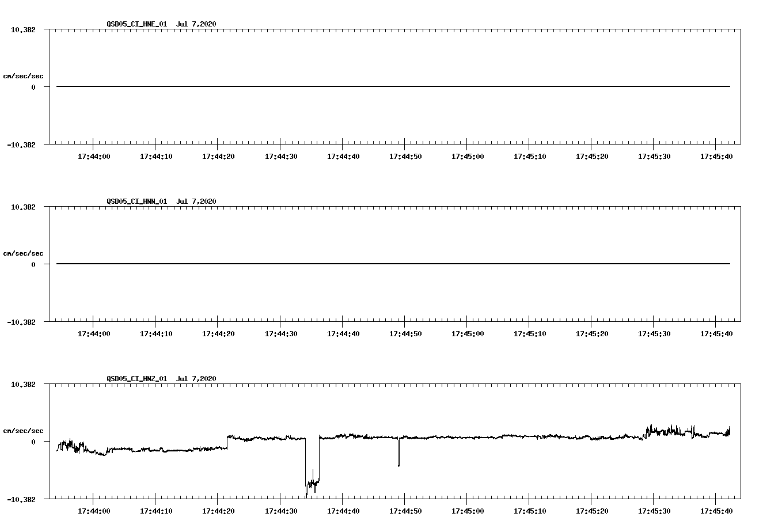Select the 17:44:00 time label under HNN plot

pyautogui.click(x=94, y=334)
